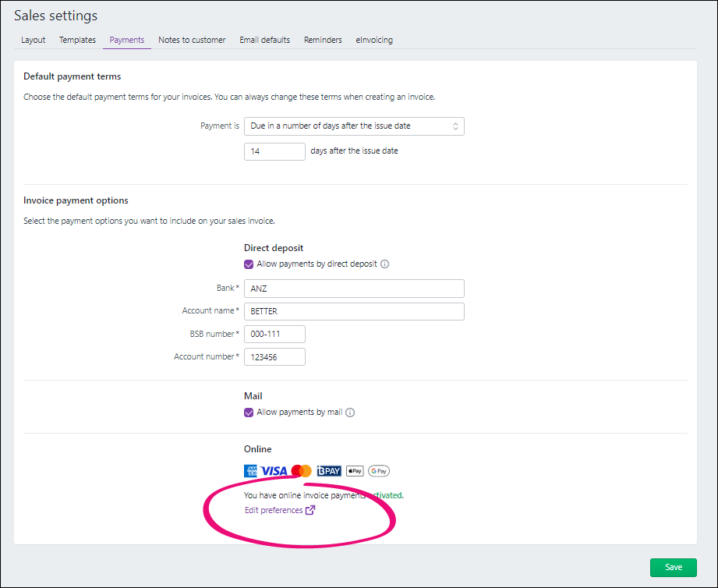Switch to the Layout tab
The image size is (718, 588).
[x=34, y=40]
